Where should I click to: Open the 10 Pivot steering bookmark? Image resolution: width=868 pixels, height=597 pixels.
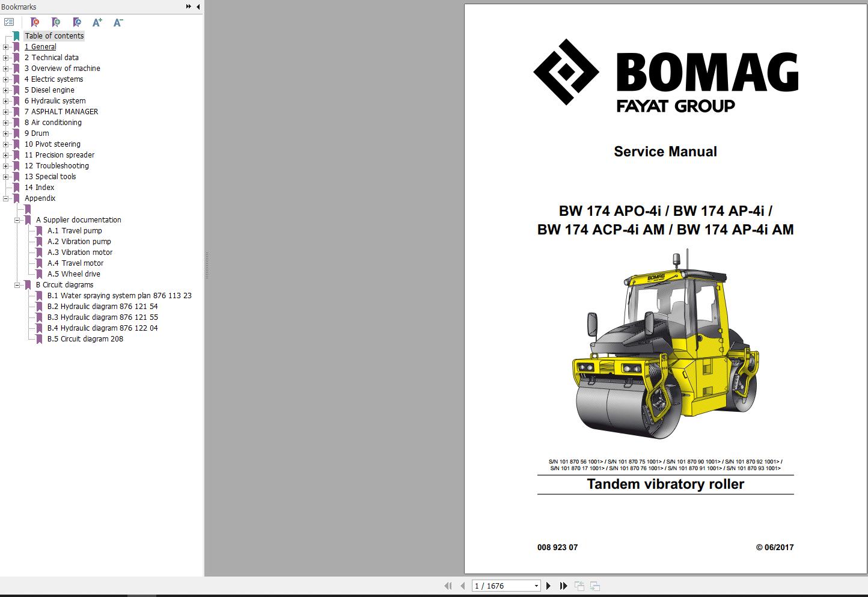point(52,144)
